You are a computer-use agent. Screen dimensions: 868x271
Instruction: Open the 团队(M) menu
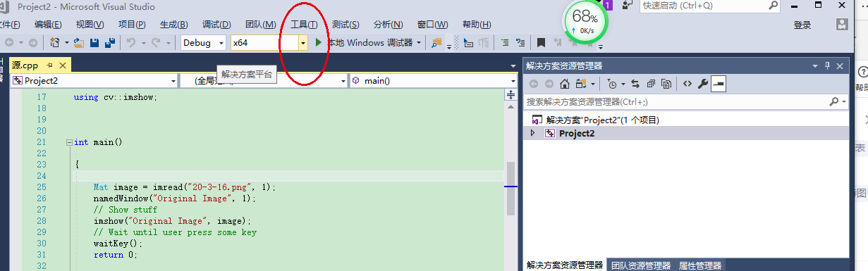click(260, 25)
